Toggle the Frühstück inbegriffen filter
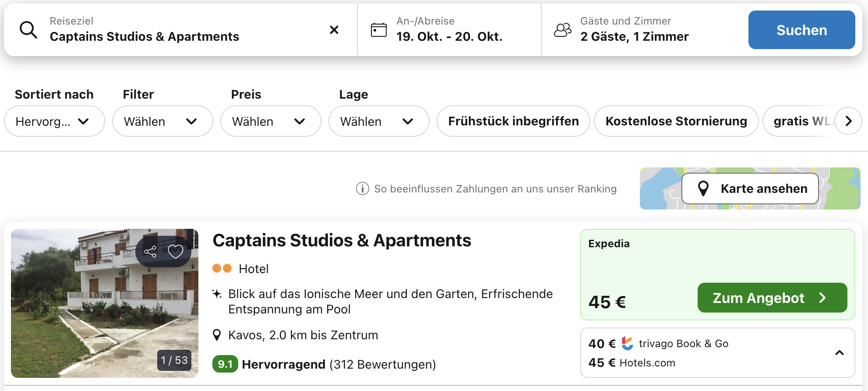 (x=513, y=121)
